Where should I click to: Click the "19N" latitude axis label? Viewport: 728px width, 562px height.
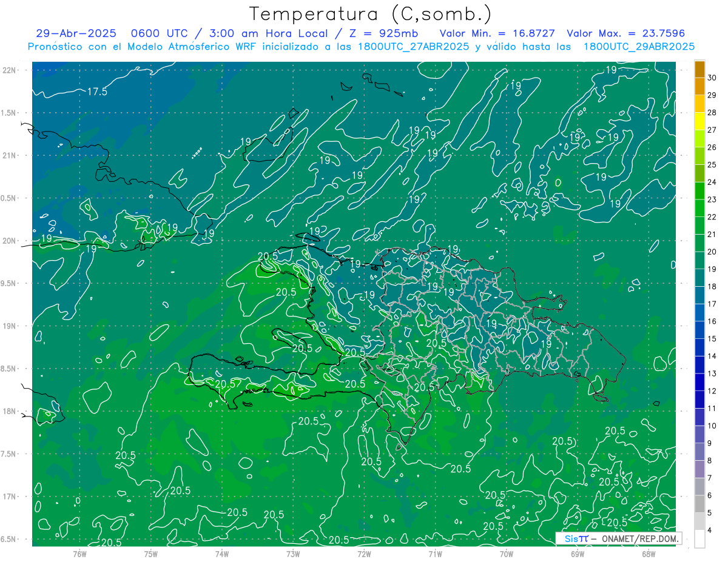click(x=10, y=326)
